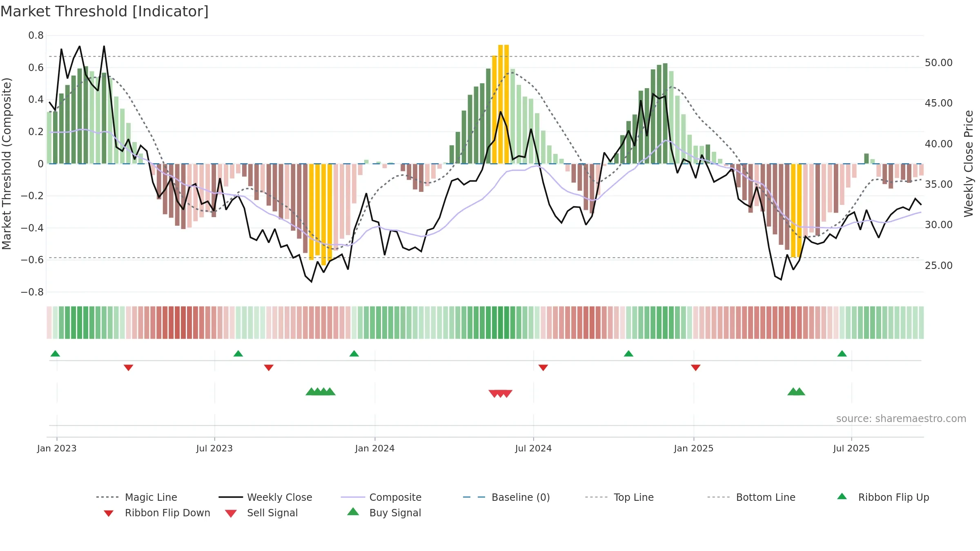980x551 pixels.
Task: Click the −0.2 left axis tick label
Action: coord(32,196)
